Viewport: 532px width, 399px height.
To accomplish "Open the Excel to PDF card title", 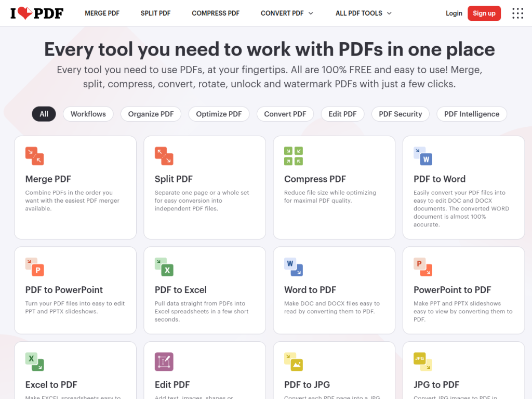I will pos(51,385).
